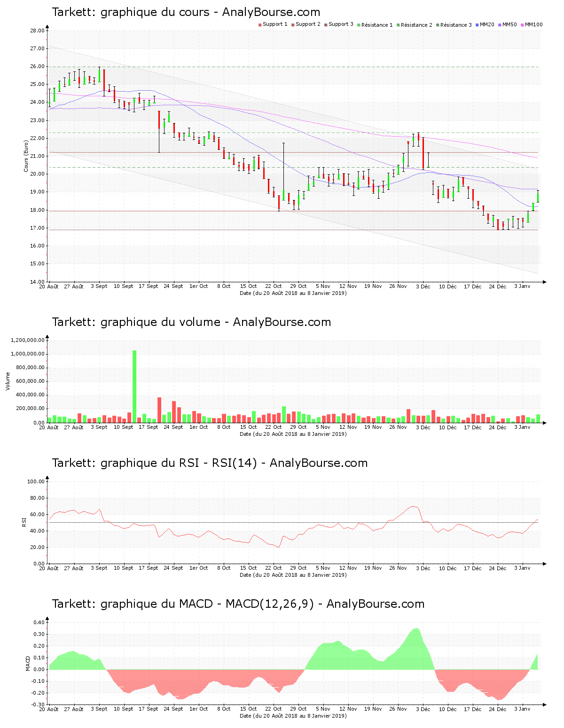Viewport: 564px width, 728px height.
Task: Select the 'Support 3' legend label
Action: coord(341,24)
